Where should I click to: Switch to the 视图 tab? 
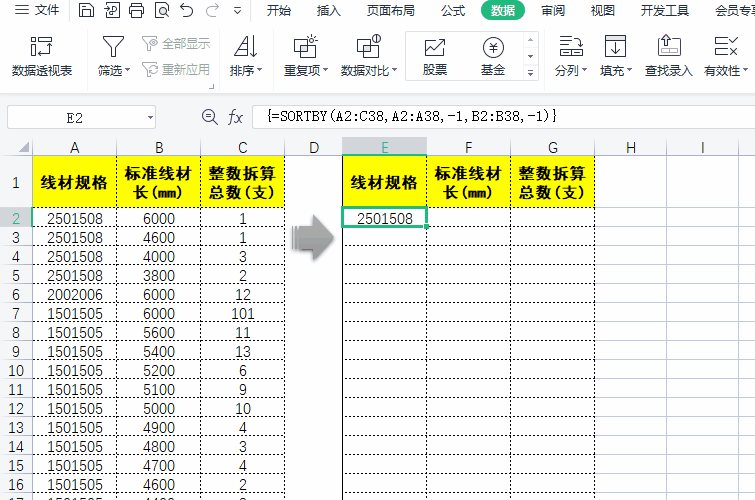603,10
